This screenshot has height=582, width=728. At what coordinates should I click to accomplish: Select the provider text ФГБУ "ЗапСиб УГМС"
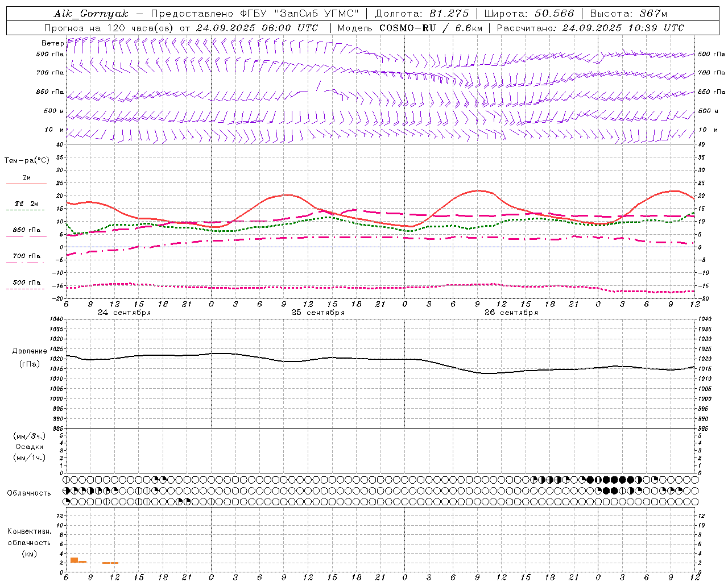point(299,14)
